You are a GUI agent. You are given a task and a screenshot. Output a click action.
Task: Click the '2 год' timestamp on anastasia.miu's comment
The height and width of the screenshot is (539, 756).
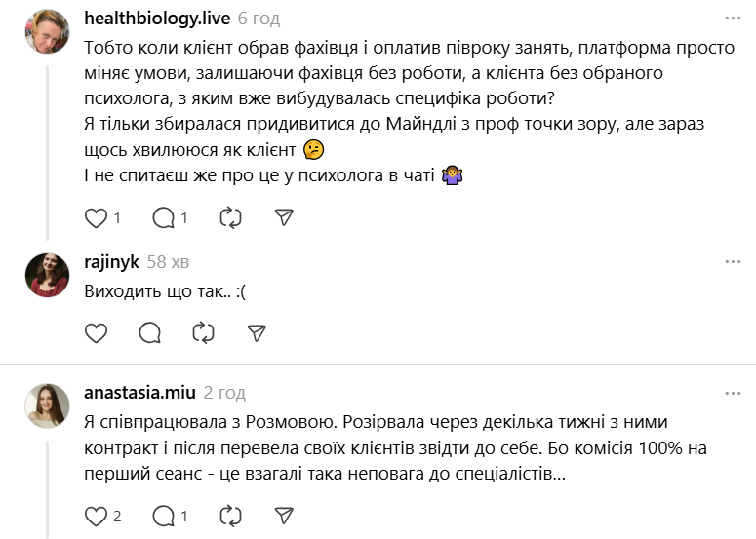coord(224,393)
